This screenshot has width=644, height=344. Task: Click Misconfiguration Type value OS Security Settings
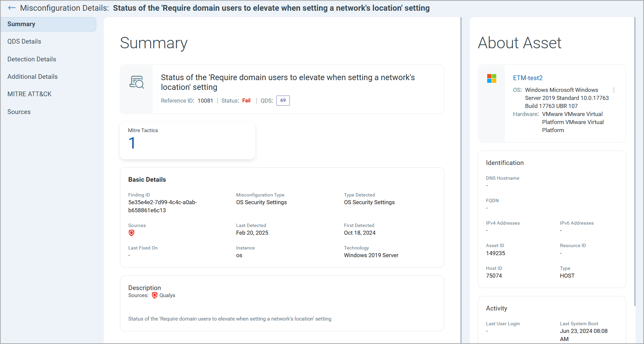[262, 203]
